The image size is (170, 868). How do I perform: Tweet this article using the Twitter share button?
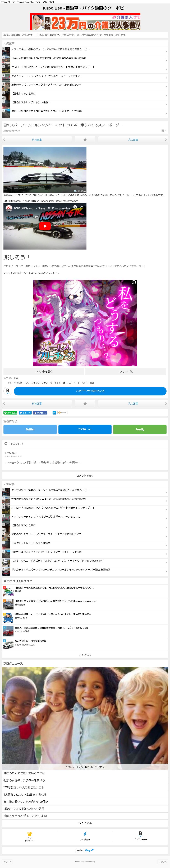click(25, 412)
